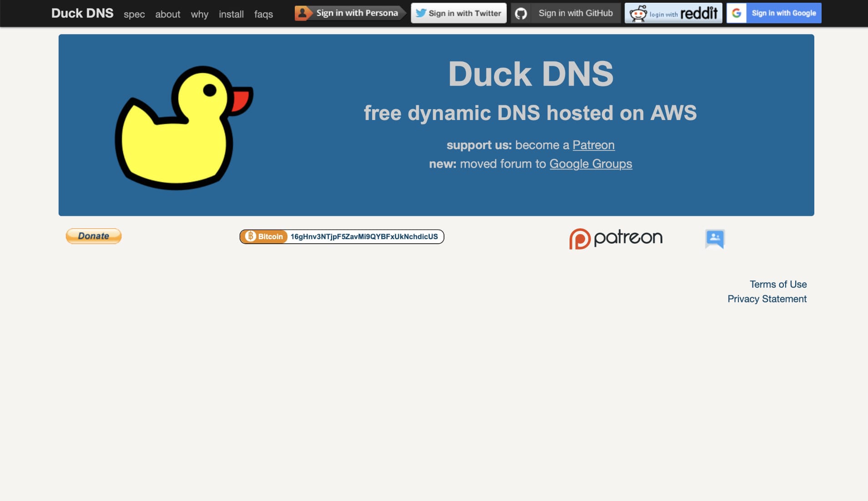Select the Bitcoin address 16gHnv3NTjpF5ZavMi9QYBFxUkNchdicUS
Viewport: 868px width, 501px height.
[364, 236]
